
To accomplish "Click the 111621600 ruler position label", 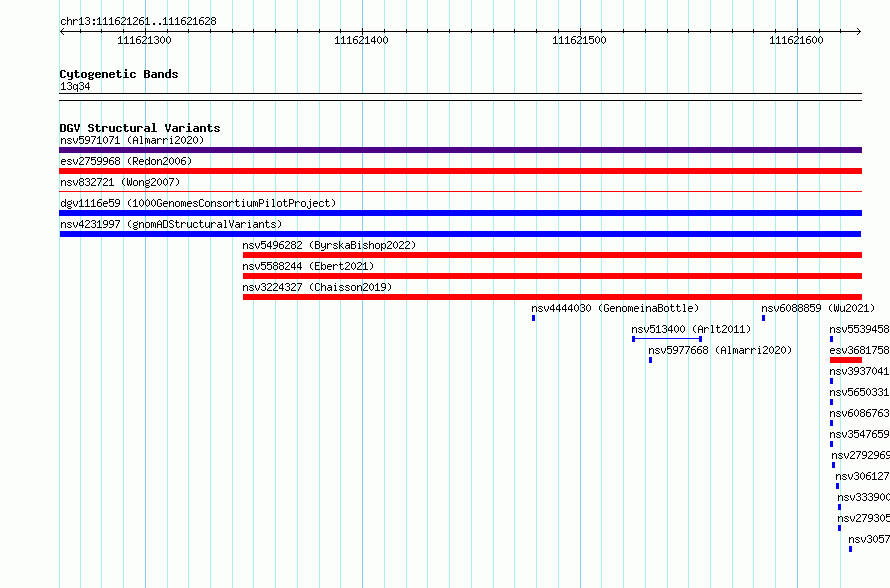I will pos(796,40).
